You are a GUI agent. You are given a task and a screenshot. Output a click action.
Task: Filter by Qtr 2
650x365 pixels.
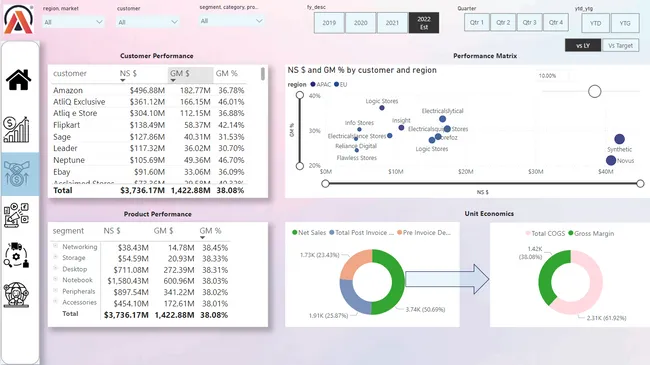(503, 22)
